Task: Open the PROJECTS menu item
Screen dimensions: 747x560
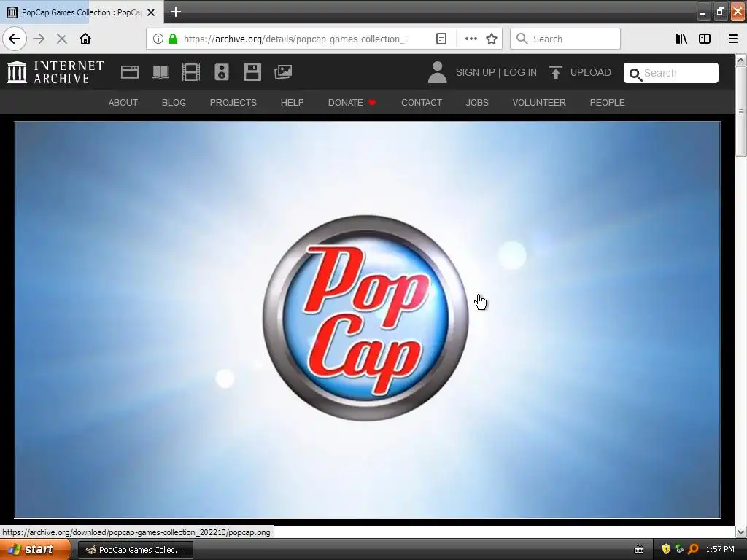Action: pos(233,102)
